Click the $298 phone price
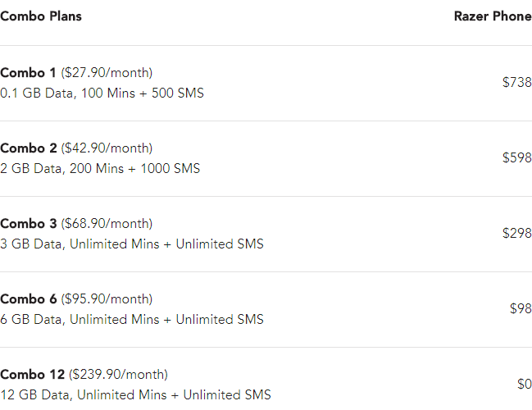The width and height of the screenshot is (532, 410). click(516, 233)
